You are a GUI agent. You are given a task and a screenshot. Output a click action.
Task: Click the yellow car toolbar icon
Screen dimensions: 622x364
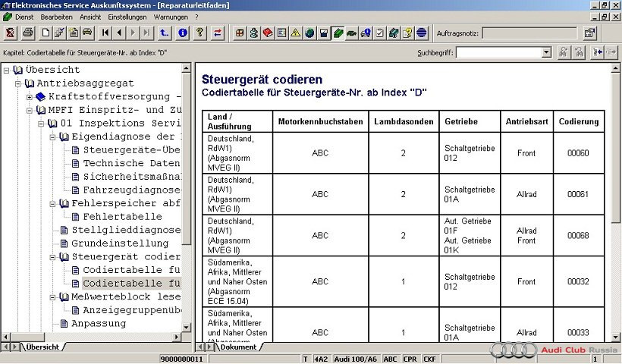[x=87, y=33]
